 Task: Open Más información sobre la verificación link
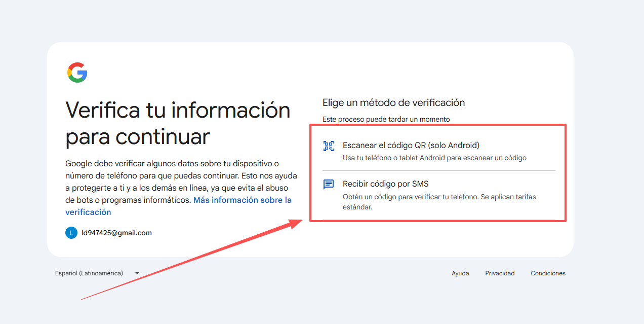click(x=242, y=200)
